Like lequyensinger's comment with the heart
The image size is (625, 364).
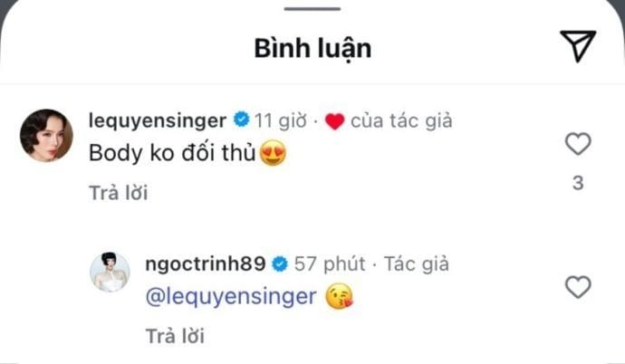pos(577,144)
